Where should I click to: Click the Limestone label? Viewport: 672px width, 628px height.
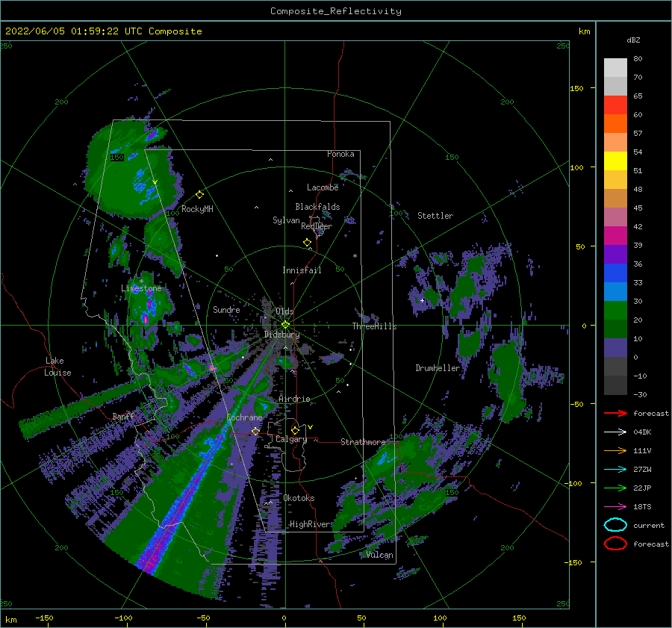[x=141, y=288]
